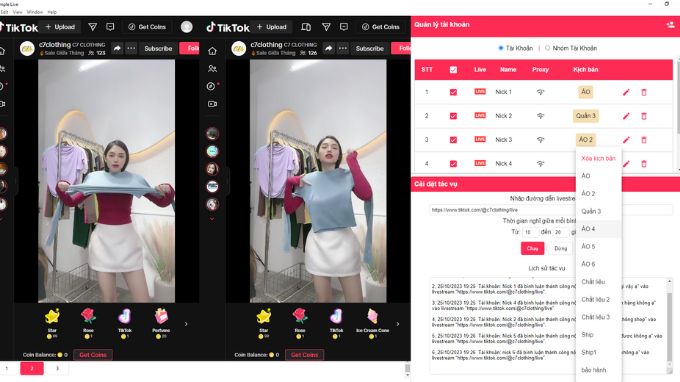Click the LIVE camera icon in sidebar
This screenshot has height=382, width=680.
[x=212, y=104]
